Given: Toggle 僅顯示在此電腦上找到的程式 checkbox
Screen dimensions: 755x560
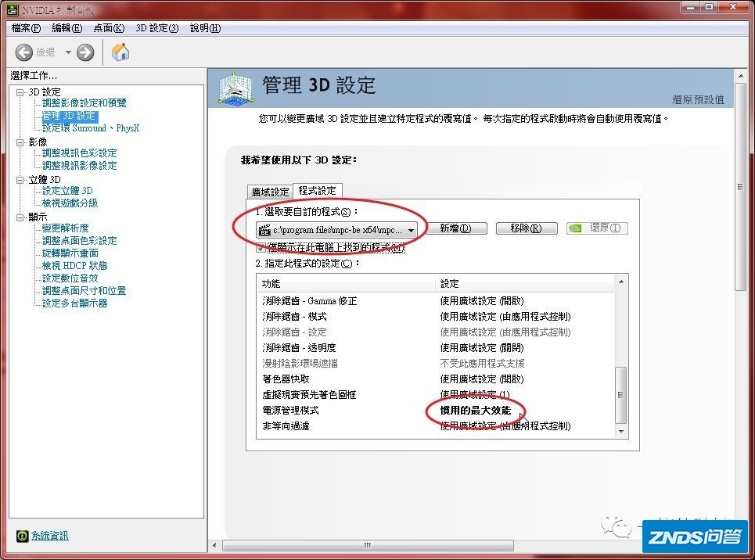Looking at the screenshot, I should (261, 247).
